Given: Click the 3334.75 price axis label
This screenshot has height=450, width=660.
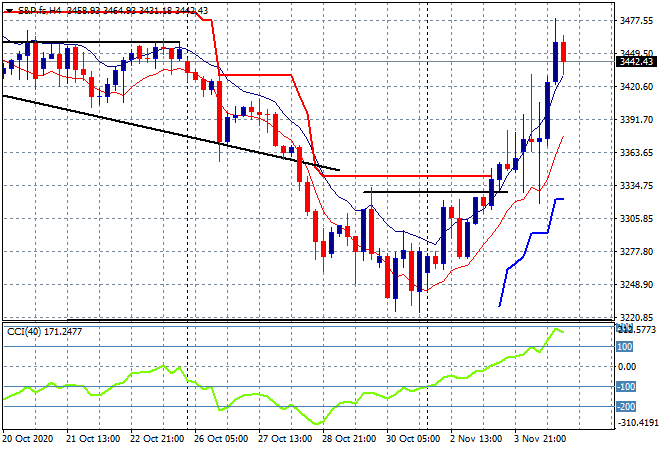Looking at the screenshot, I should click(636, 186).
